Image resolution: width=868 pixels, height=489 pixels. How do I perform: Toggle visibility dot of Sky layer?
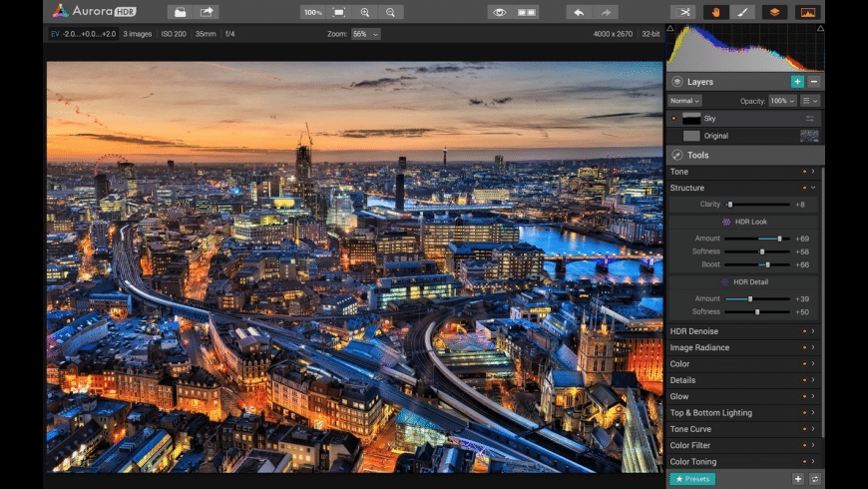click(x=673, y=119)
